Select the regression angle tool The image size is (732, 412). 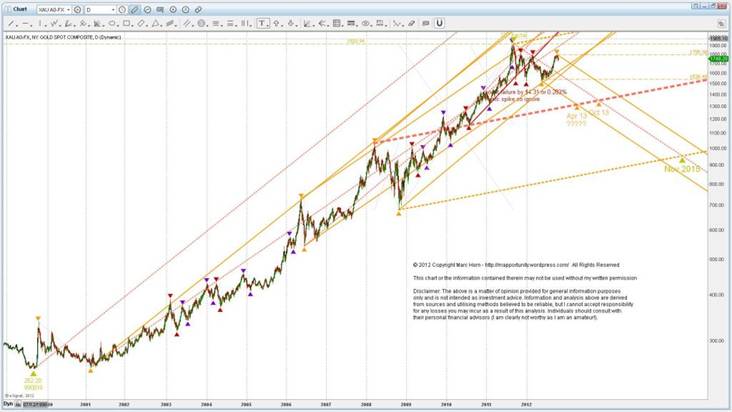tap(306, 23)
